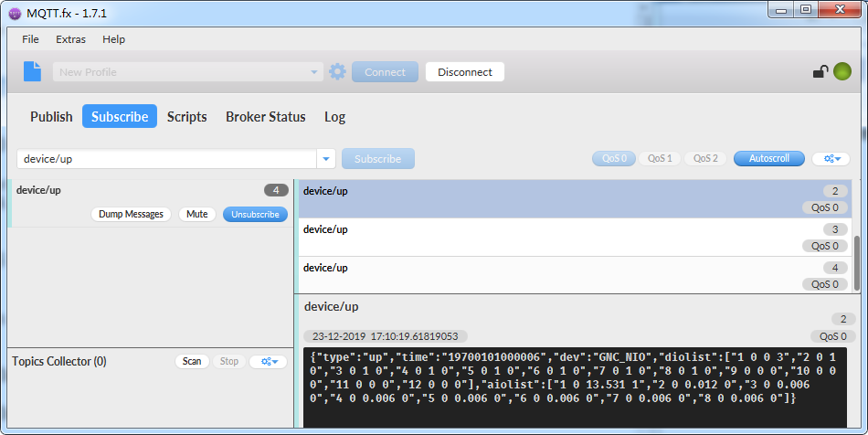
Task: Click the new profile document icon
Action: tap(32, 71)
